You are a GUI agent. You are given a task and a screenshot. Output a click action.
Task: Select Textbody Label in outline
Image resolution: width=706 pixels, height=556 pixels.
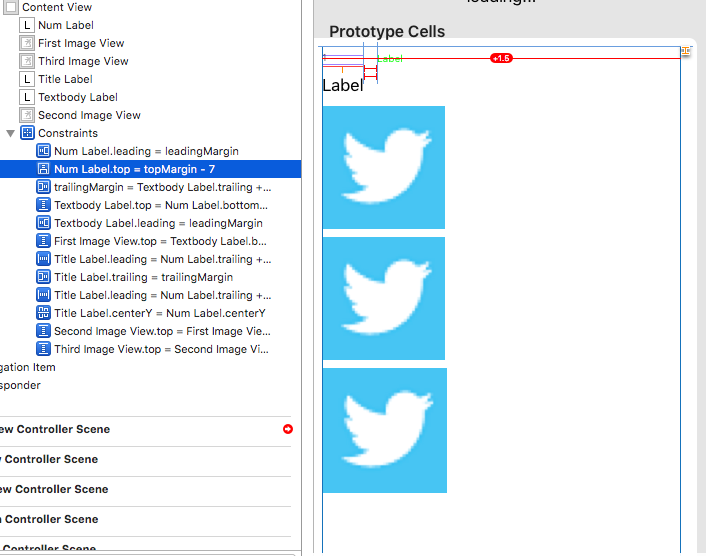click(x=78, y=97)
